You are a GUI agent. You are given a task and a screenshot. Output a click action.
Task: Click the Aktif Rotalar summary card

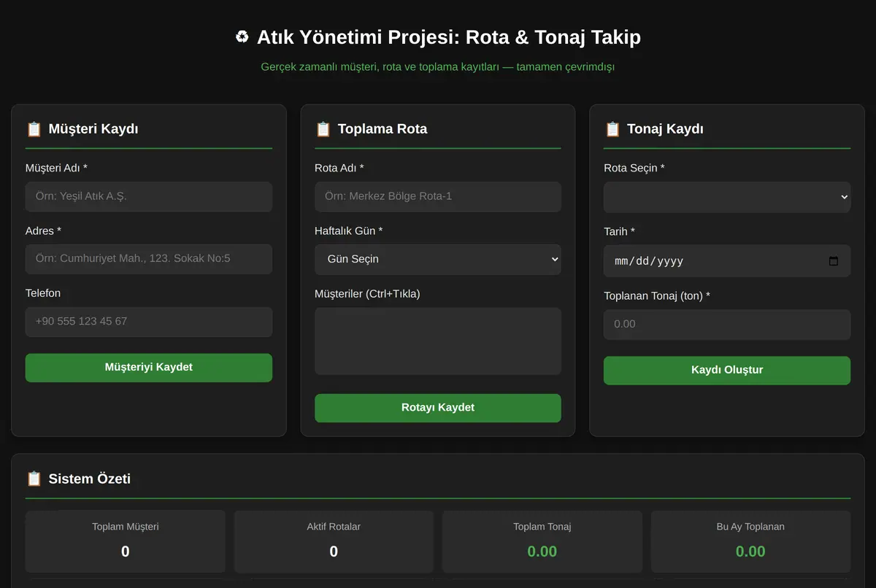click(x=334, y=541)
